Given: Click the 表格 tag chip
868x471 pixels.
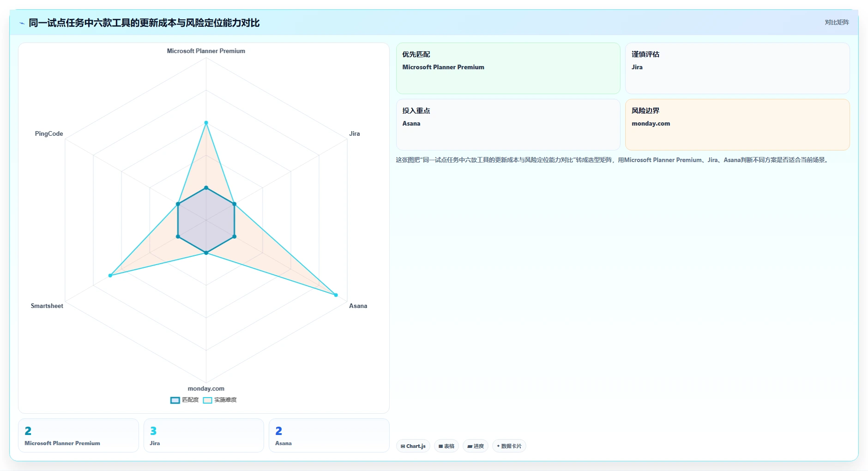Looking at the screenshot, I should [x=446, y=446].
